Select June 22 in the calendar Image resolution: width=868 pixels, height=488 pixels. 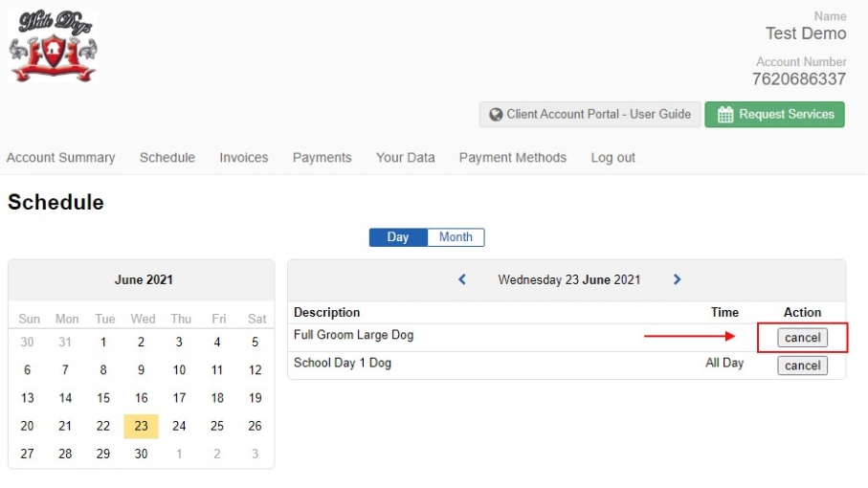[103, 426]
